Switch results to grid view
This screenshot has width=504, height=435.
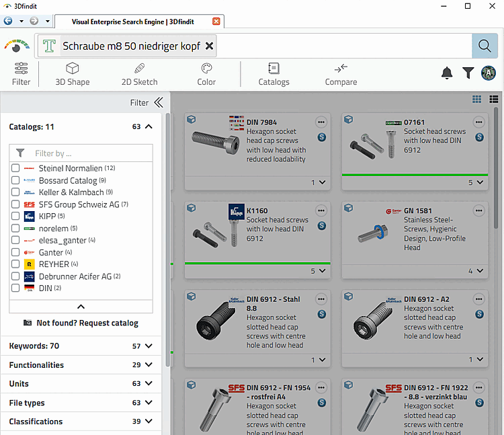[476, 100]
